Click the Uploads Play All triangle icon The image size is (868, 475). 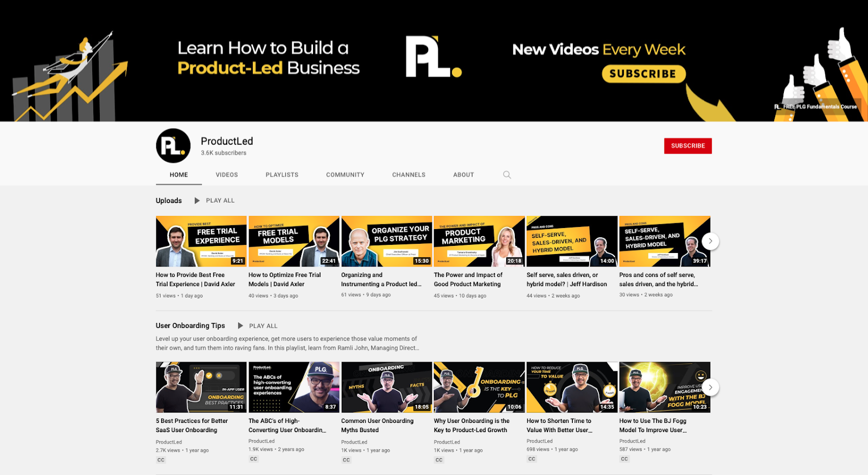(x=197, y=200)
